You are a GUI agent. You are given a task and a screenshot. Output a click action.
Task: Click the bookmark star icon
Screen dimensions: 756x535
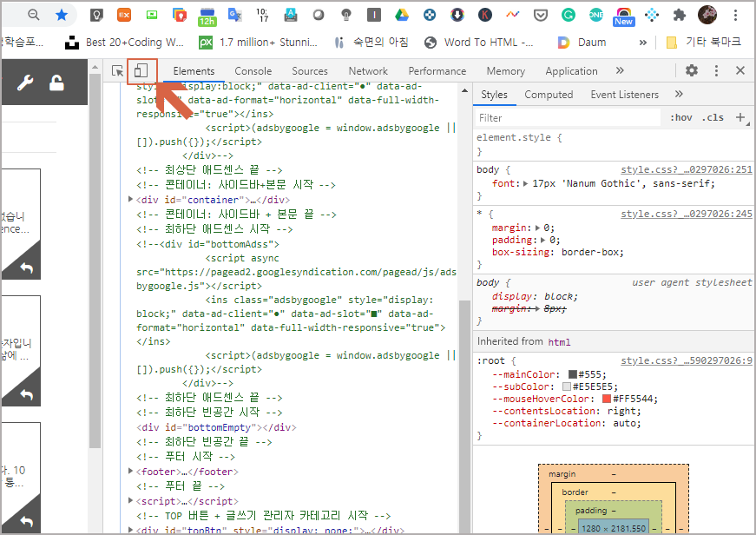62,15
